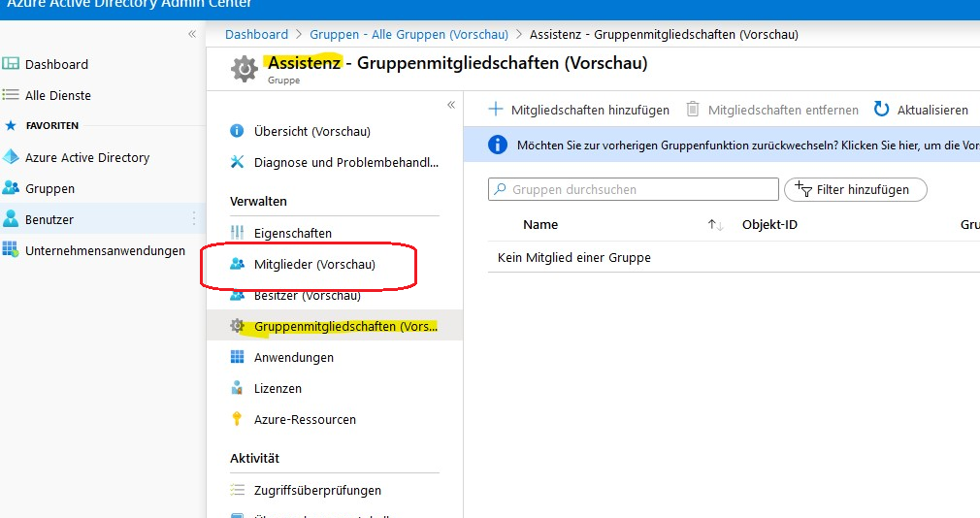This screenshot has width=980, height=518.
Task: Click the Gruppen people icon in sidebar
Action: click(11, 188)
